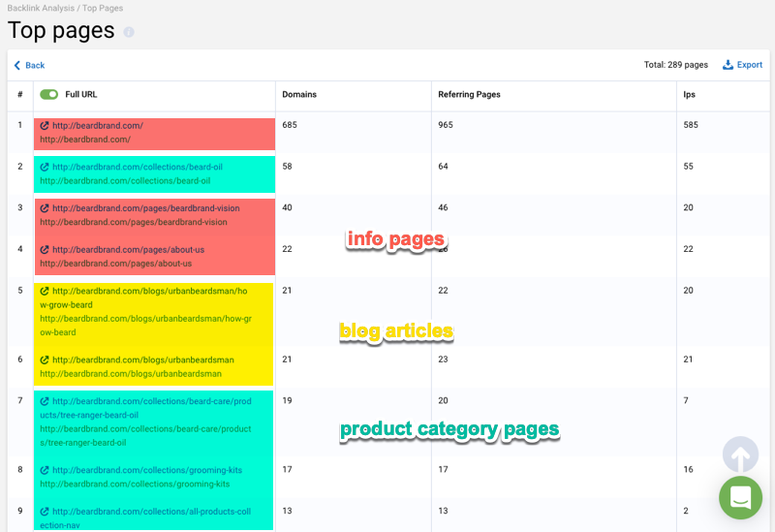Open external link icon for collections/beard-oil row

coord(45,167)
